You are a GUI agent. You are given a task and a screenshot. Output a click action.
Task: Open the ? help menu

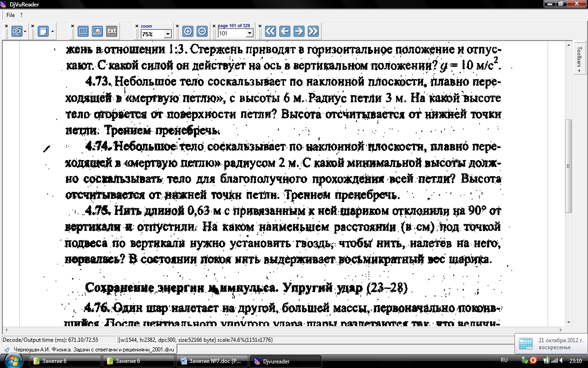point(21,15)
